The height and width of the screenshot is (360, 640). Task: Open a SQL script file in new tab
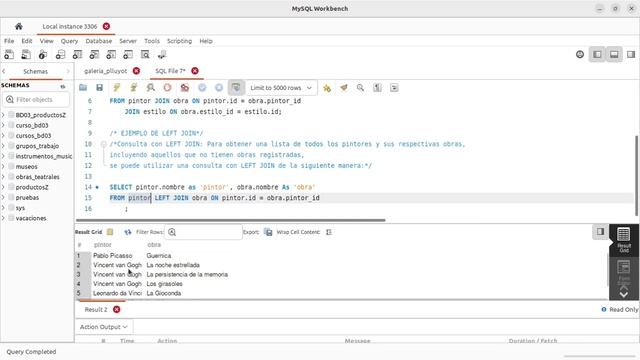26,54
